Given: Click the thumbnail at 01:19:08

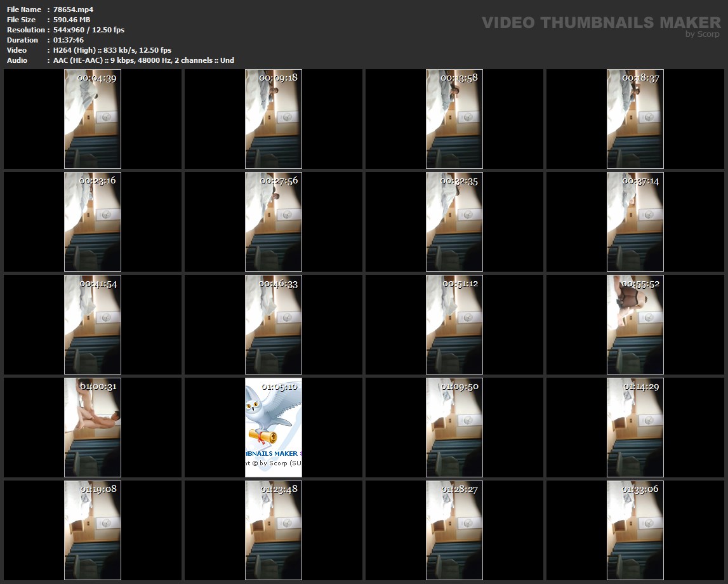Looking at the screenshot, I should (93, 530).
